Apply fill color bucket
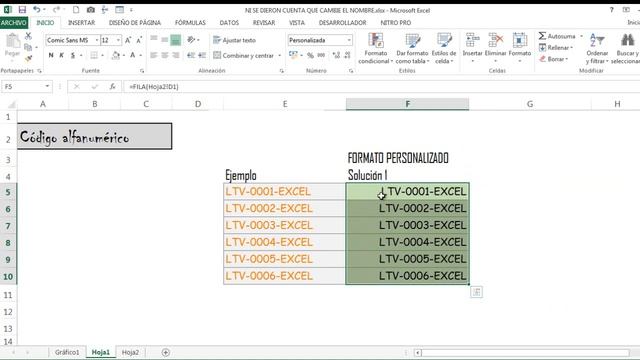 pyautogui.click(x=116, y=55)
